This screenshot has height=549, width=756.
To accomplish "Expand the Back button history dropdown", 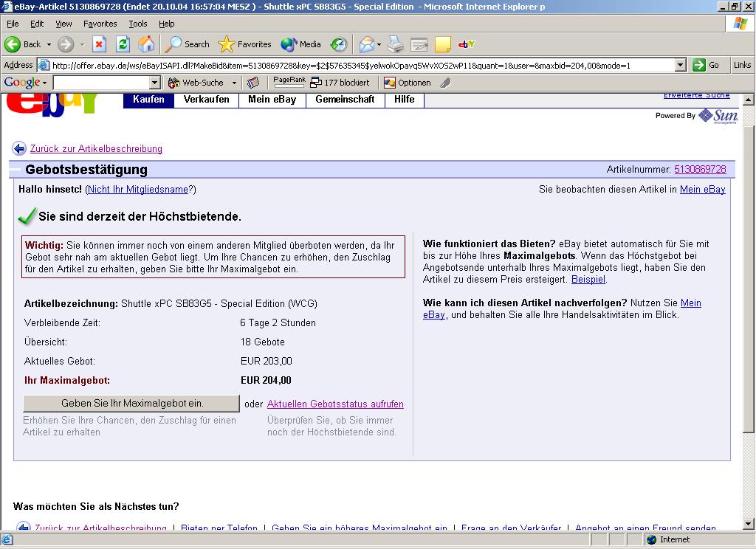I will click(x=49, y=44).
